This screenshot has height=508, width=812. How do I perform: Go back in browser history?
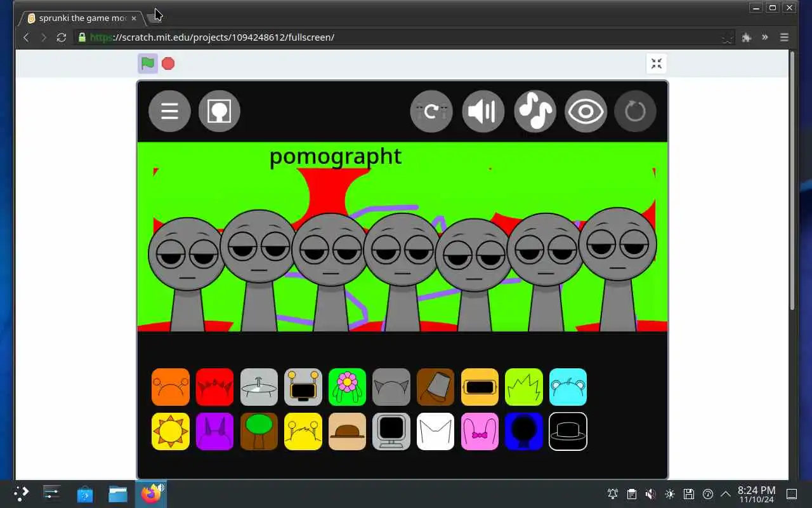pos(26,37)
